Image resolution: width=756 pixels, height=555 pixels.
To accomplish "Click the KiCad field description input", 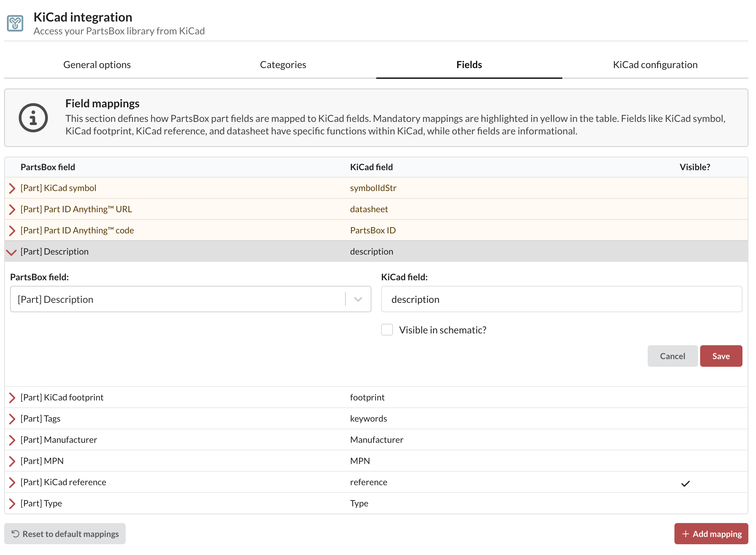I will point(562,299).
